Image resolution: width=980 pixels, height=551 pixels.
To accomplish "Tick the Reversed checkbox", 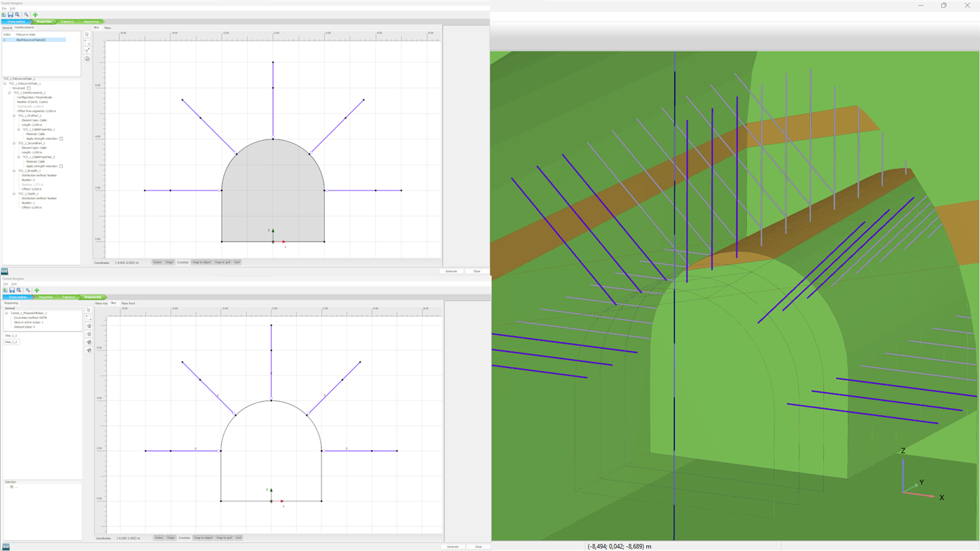I will click(29, 88).
